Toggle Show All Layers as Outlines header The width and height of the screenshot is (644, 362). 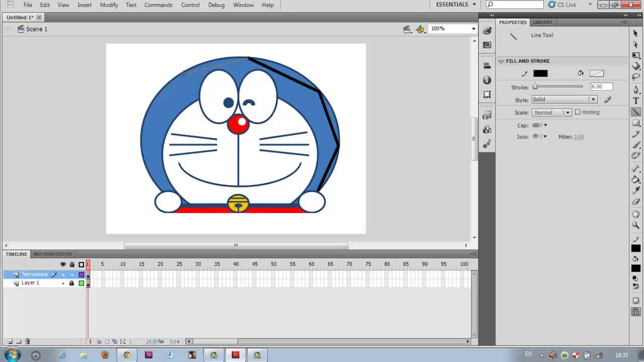[81, 264]
